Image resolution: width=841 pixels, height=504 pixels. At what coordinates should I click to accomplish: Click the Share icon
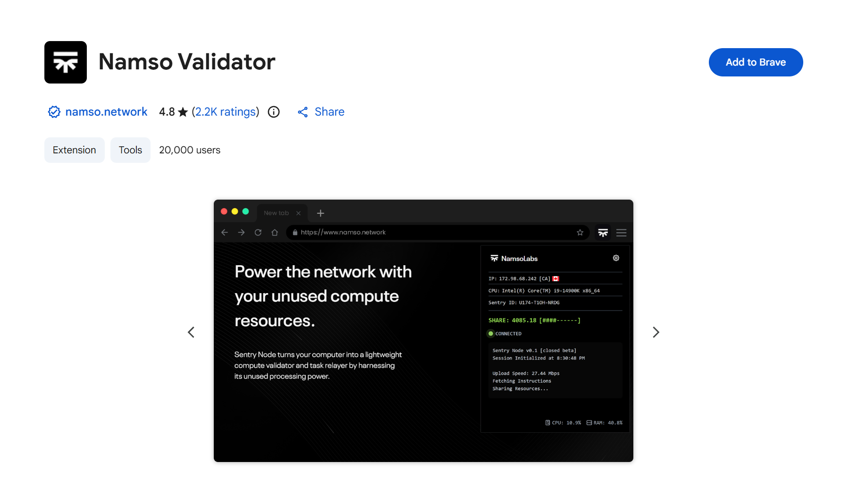(x=303, y=112)
